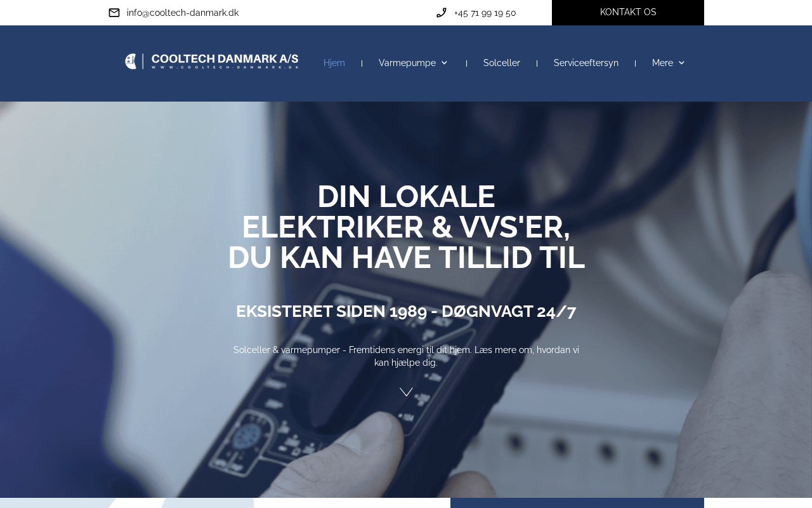This screenshot has width=812, height=508.
Task: Call the +45 71 99 19 50 number
Action: pyautogui.click(x=485, y=13)
